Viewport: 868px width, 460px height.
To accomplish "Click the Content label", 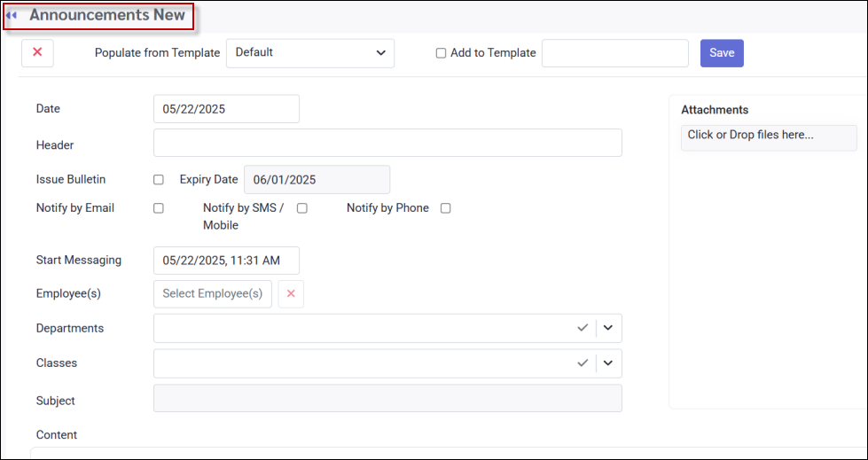I will (57, 435).
